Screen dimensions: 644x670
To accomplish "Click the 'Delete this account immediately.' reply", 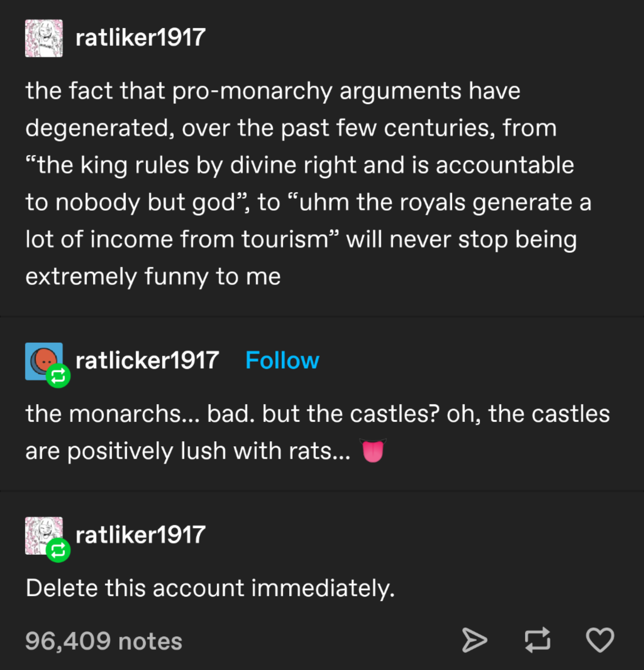I will 210,588.
